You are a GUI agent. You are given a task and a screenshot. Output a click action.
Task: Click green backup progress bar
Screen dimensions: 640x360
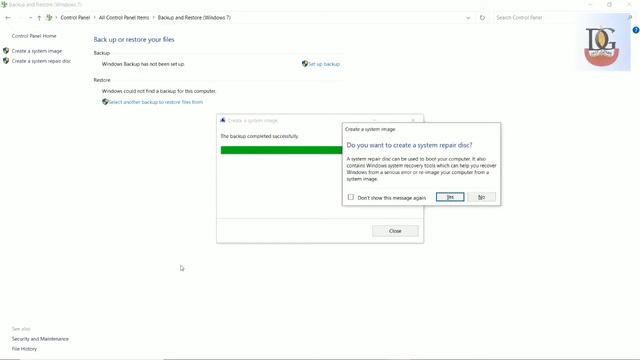click(281, 150)
